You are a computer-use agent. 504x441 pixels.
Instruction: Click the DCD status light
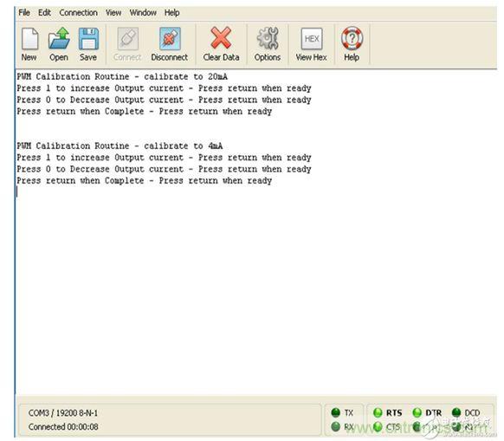[x=456, y=412]
